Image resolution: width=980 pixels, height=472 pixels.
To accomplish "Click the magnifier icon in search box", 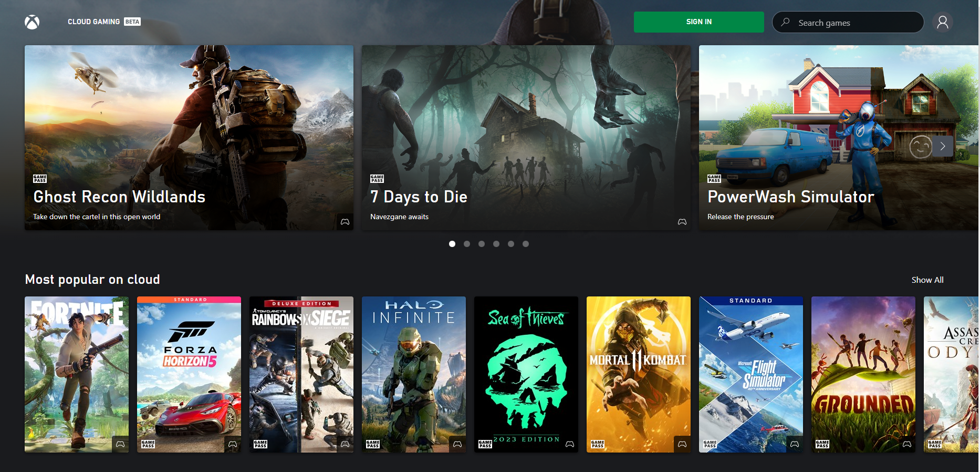I will (x=786, y=22).
